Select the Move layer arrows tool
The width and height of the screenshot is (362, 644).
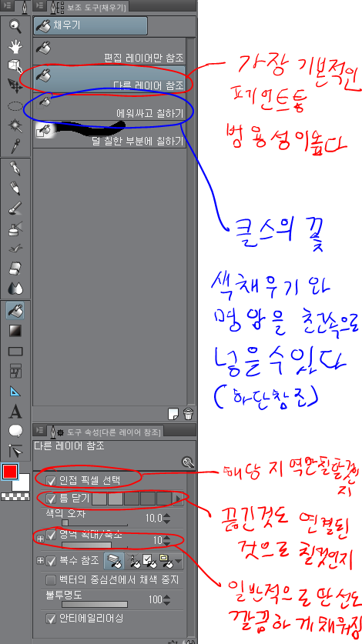(x=15, y=86)
